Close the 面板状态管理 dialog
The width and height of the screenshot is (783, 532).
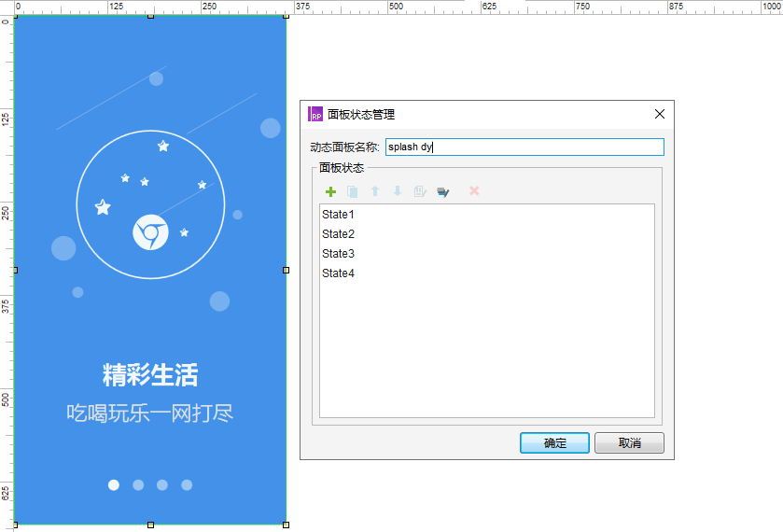[660, 114]
